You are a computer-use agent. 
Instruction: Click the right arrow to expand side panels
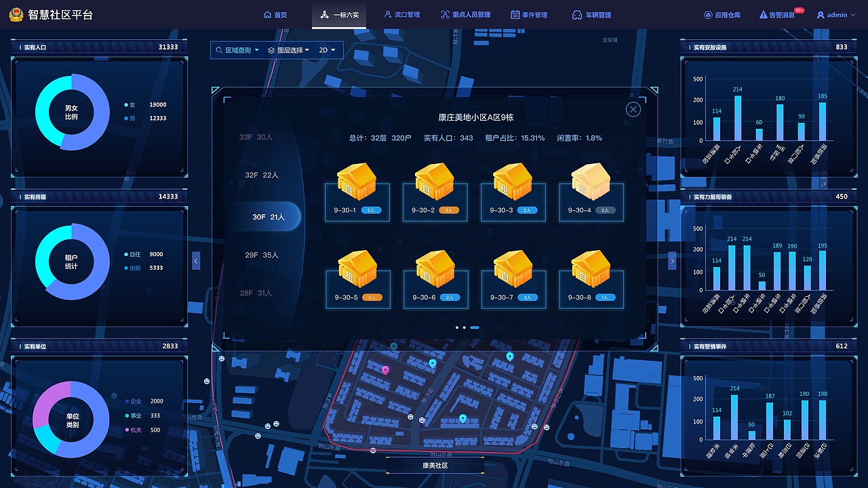(x=672, y=260)
